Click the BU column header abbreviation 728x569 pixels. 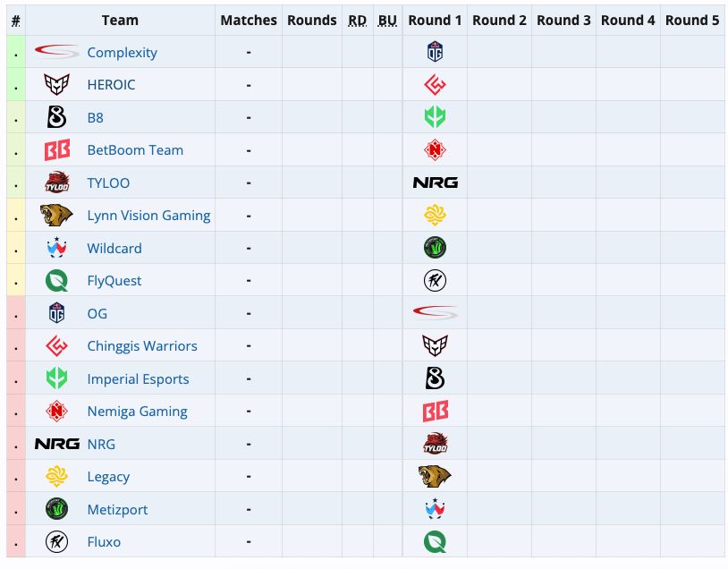[387, 21]
